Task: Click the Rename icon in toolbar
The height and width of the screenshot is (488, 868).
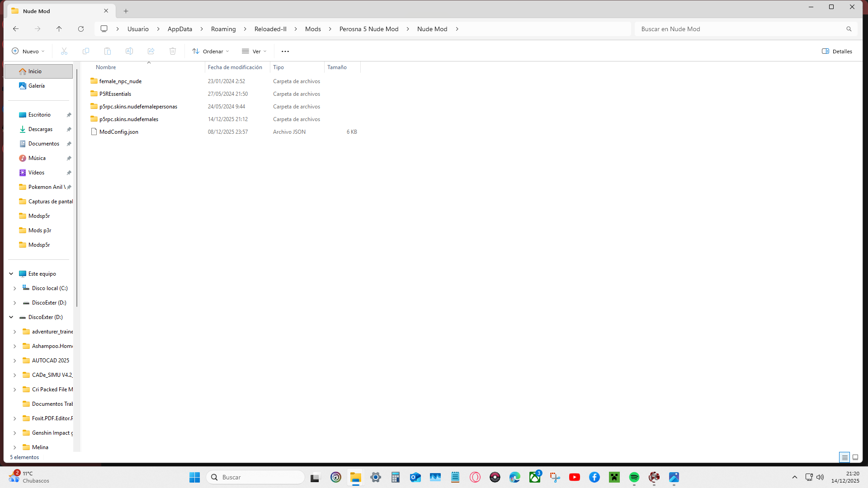Action: pos(129,51)
